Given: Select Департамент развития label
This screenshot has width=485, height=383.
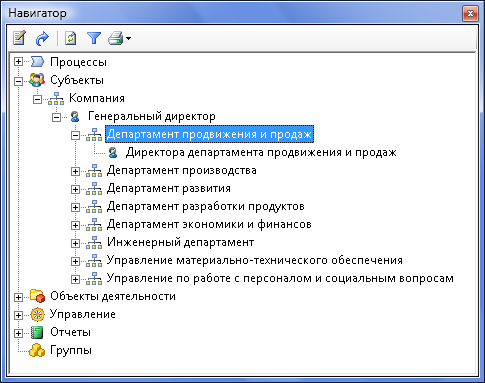Looking at the screenshot, I should click(169, 188).
